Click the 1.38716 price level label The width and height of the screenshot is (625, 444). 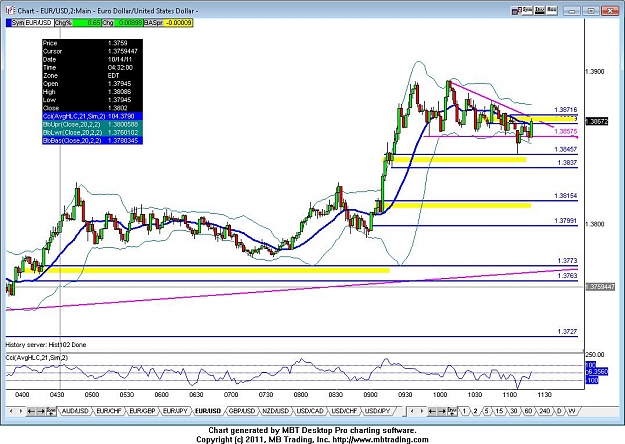[x=566, y=110]
